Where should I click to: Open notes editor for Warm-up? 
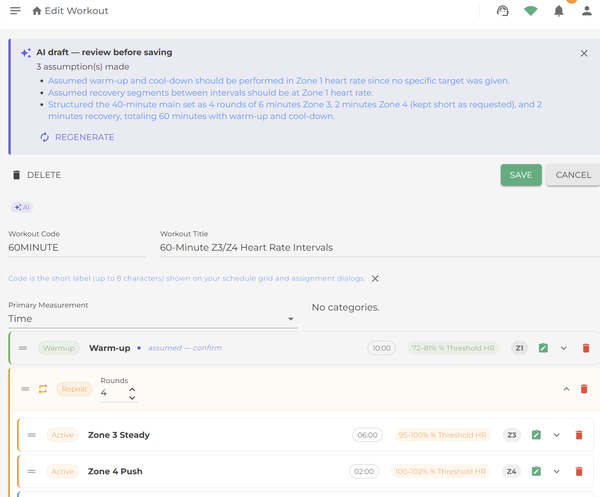(x=543, y=348)
